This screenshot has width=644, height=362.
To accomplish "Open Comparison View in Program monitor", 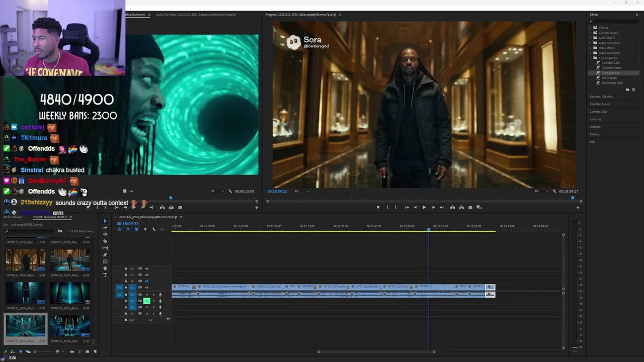I will click(479, 207).
